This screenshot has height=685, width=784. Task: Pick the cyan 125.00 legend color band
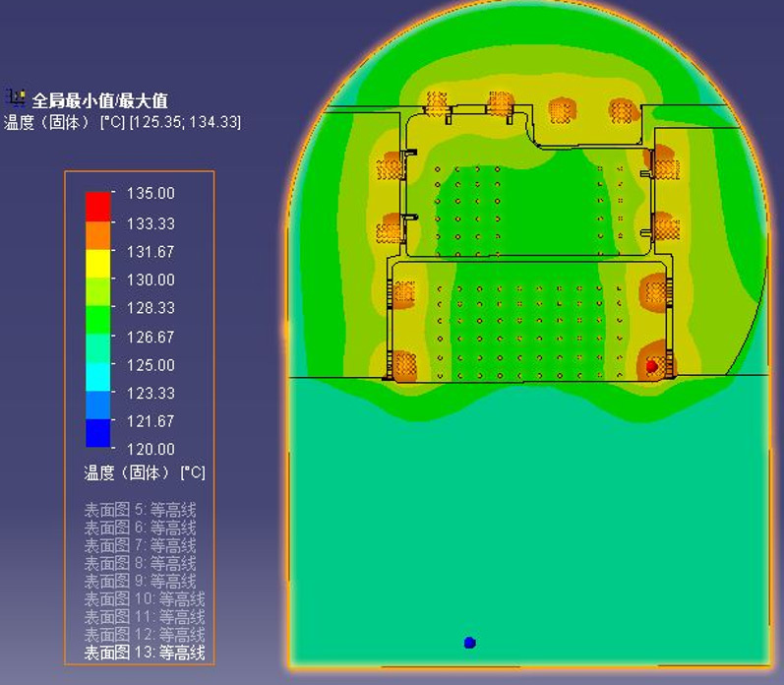pyautogui.click(x=98, y=377)
